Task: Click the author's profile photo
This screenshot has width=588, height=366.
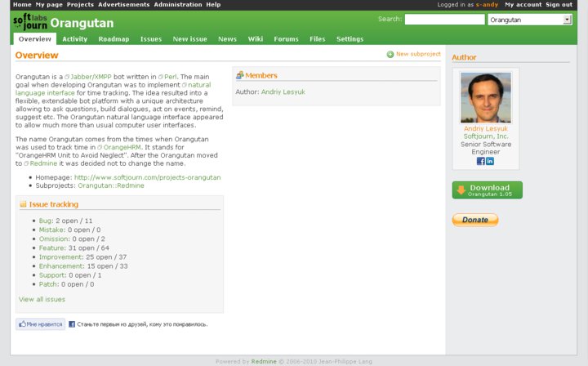Action: coord(486,97)
